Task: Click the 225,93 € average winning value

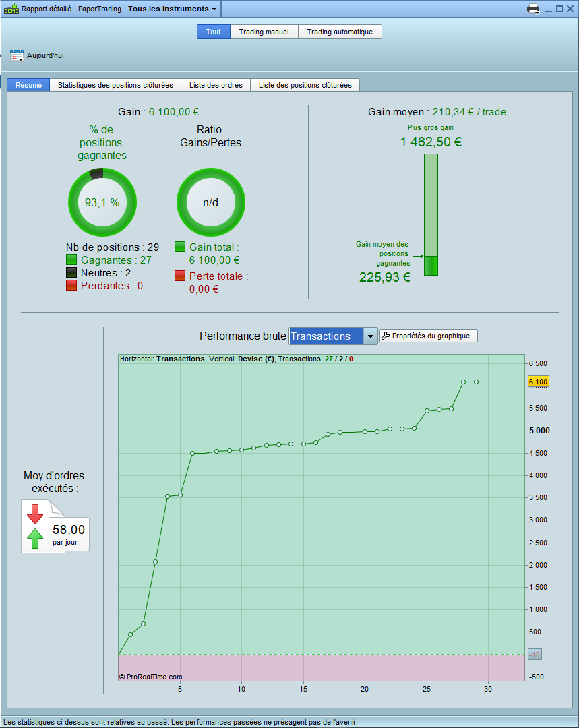Action: tap(385, 277)
